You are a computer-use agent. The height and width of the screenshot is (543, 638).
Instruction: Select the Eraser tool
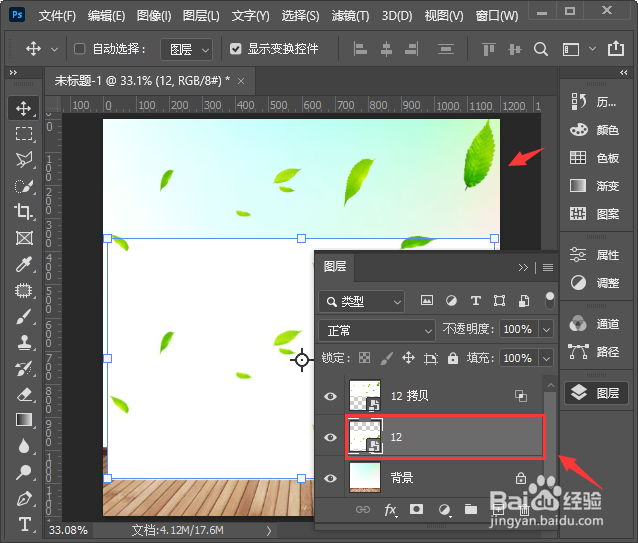[24, 395]
